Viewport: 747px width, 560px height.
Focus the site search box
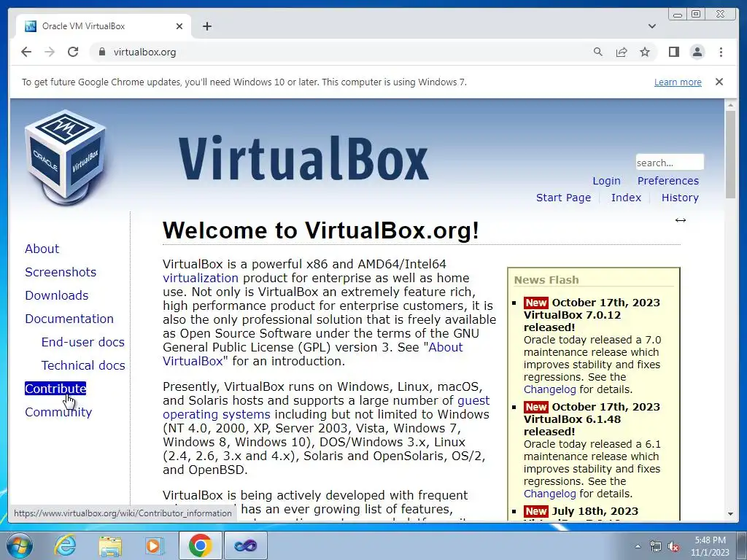(x=670, y=163)
